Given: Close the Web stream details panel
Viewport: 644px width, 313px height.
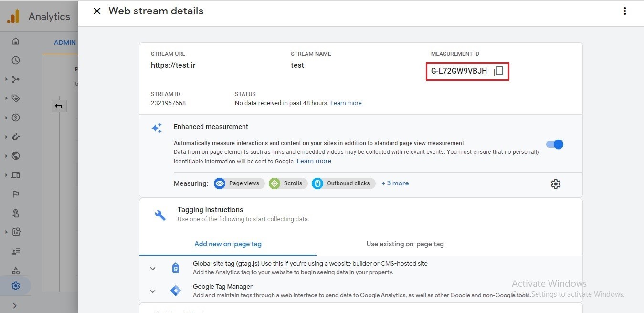Looking at the screenshot, I should click(x=97, y=11).
